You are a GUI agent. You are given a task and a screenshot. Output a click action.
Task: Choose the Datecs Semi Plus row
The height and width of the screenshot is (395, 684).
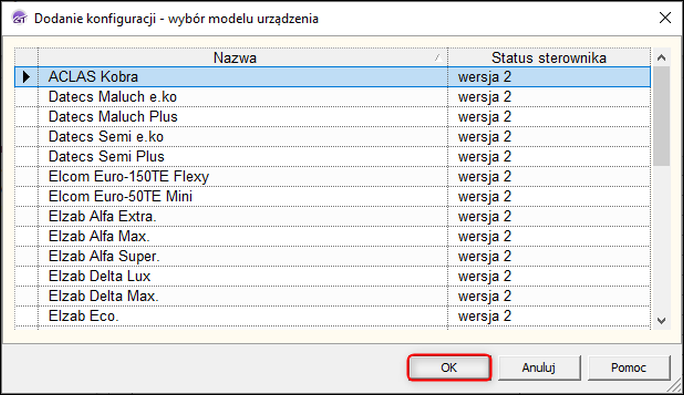tap(332, 157)
